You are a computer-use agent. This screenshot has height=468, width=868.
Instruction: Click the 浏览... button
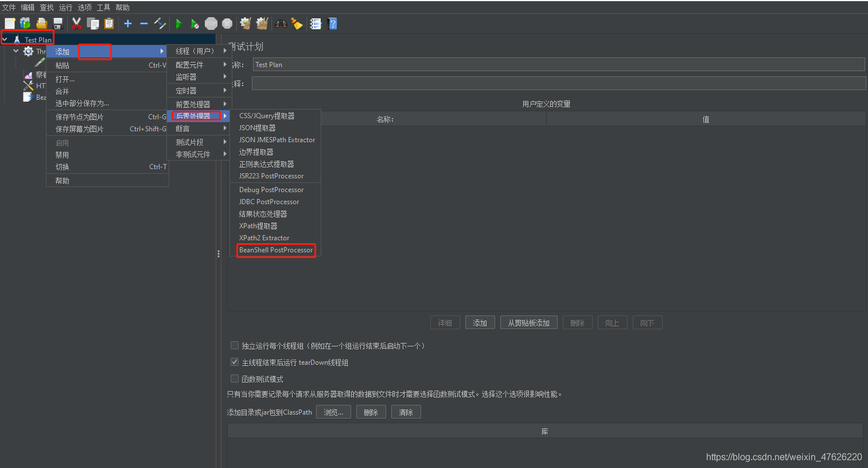333,412
